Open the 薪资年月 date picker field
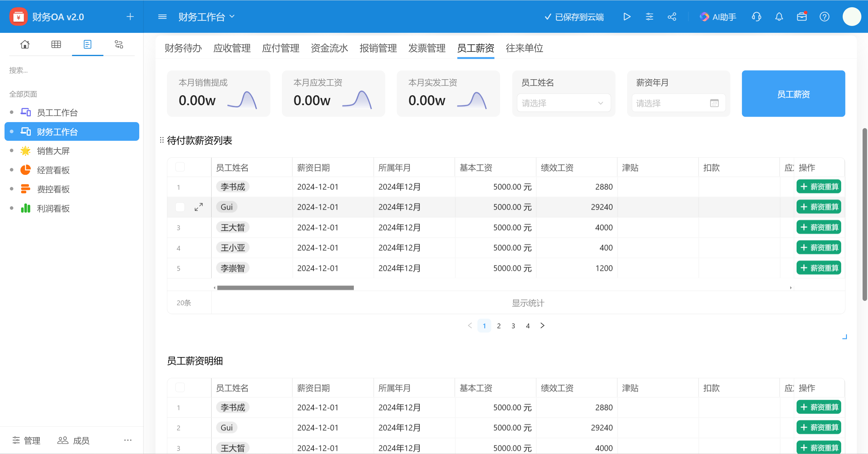 [678, 103]
